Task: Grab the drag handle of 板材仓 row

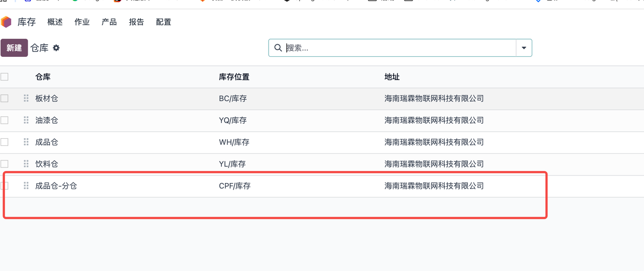Action: pyautogui.click(x=26, y=99)
